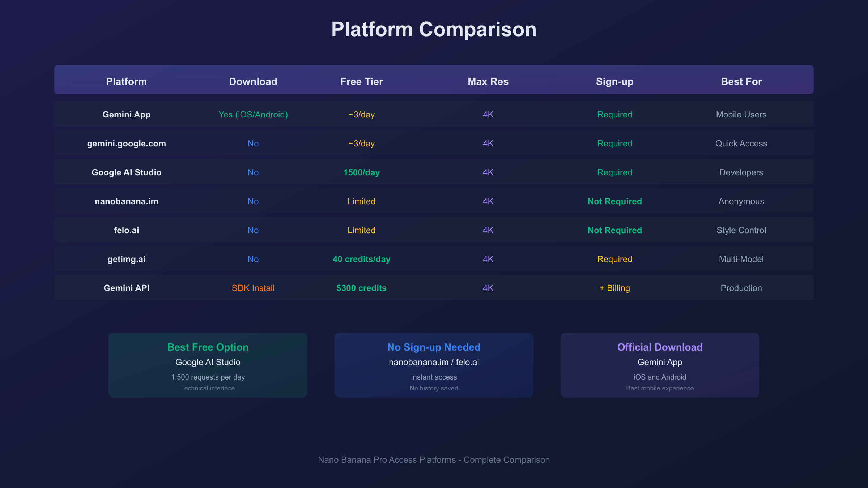Image resolution: width=868 pixels, height=488 pixels.
Task: Open the No Sign-up Needed card
Action: coord(434,365)
